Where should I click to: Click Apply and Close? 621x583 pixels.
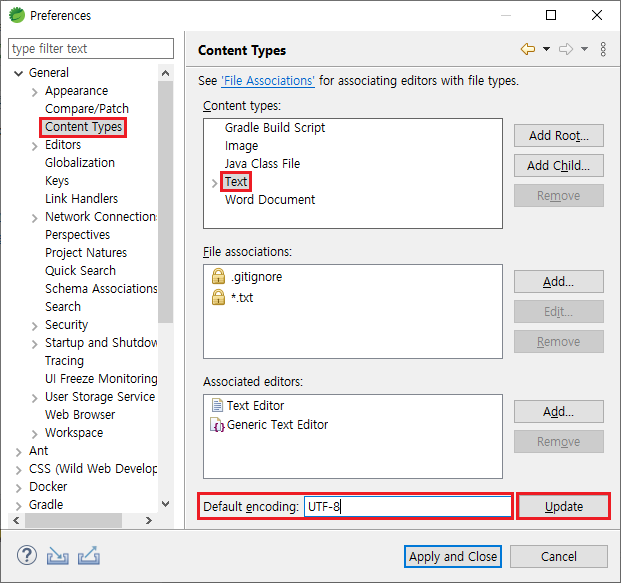(453, 556)
